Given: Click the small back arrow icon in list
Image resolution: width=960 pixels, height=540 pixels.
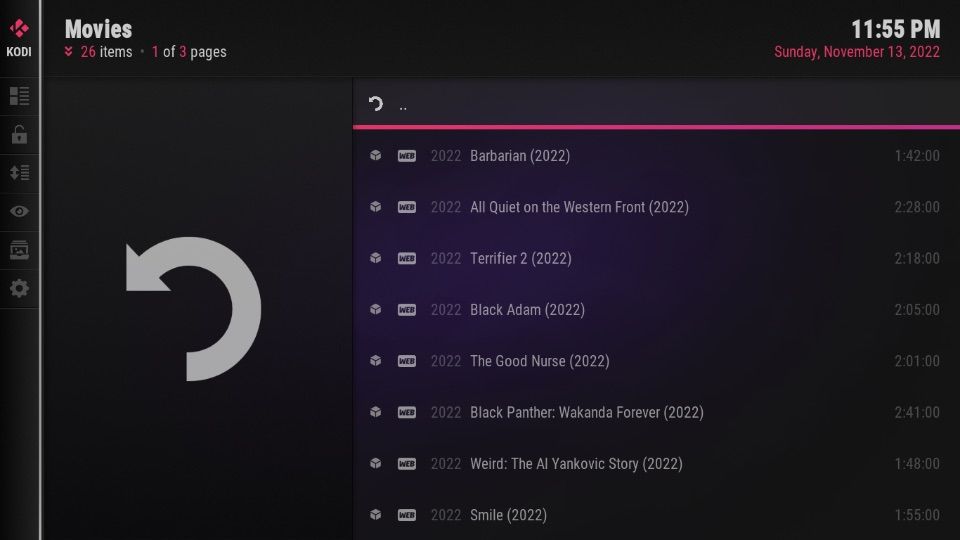Looking at the screenshot, I should (x=375, y=103).
